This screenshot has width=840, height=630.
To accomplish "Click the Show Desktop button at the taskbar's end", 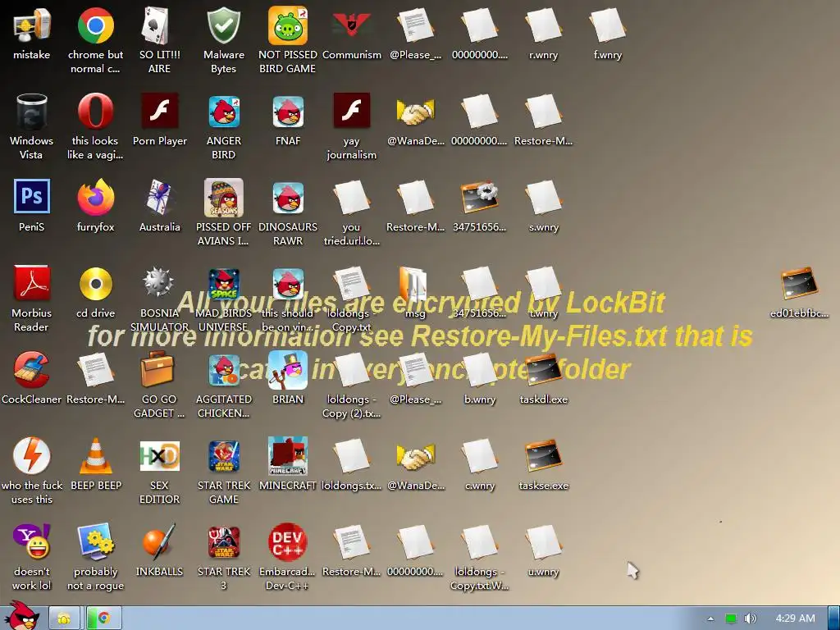I will tap(833, 619).
